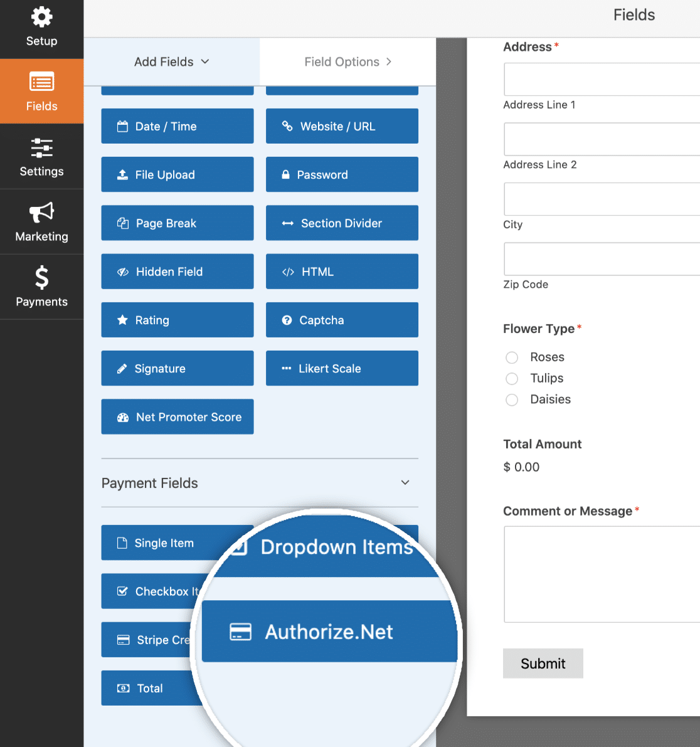
Task: Add the Net Promoter Score field
Action: (178, 417)
